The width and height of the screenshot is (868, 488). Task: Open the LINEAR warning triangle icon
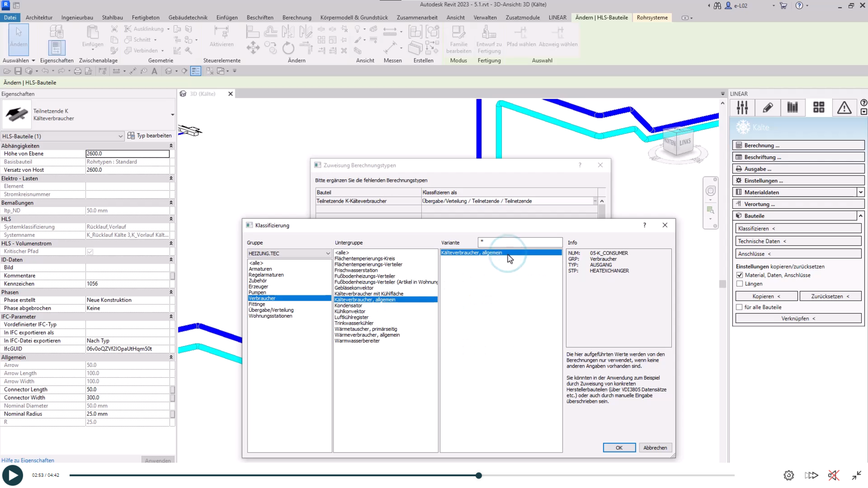pos(844,107)
